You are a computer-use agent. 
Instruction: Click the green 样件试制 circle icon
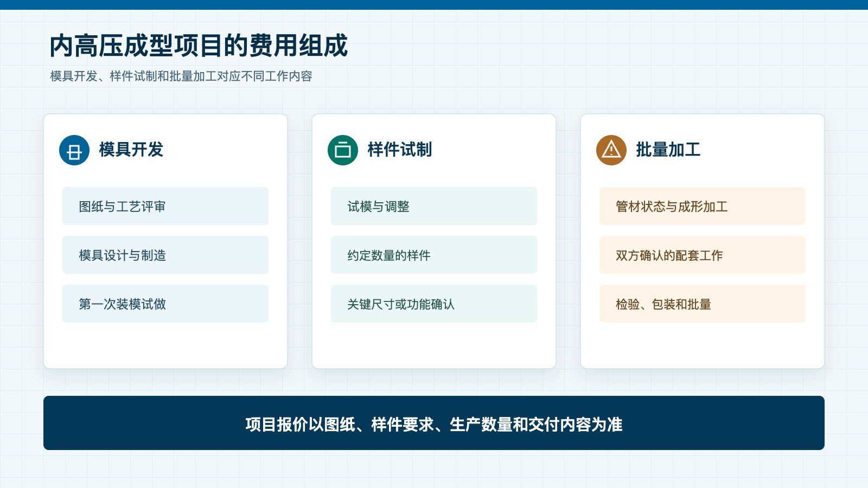coord(343,150)
